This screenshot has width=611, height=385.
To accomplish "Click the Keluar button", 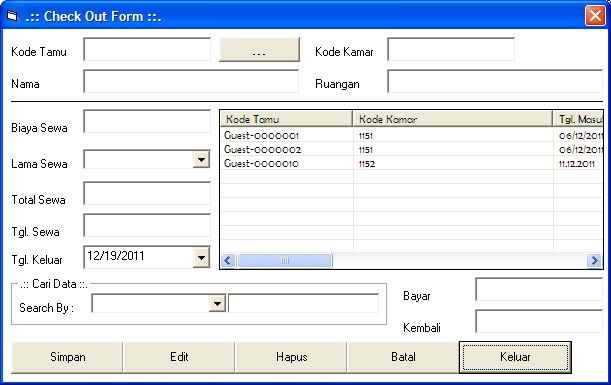I will (x=515, y=357).
